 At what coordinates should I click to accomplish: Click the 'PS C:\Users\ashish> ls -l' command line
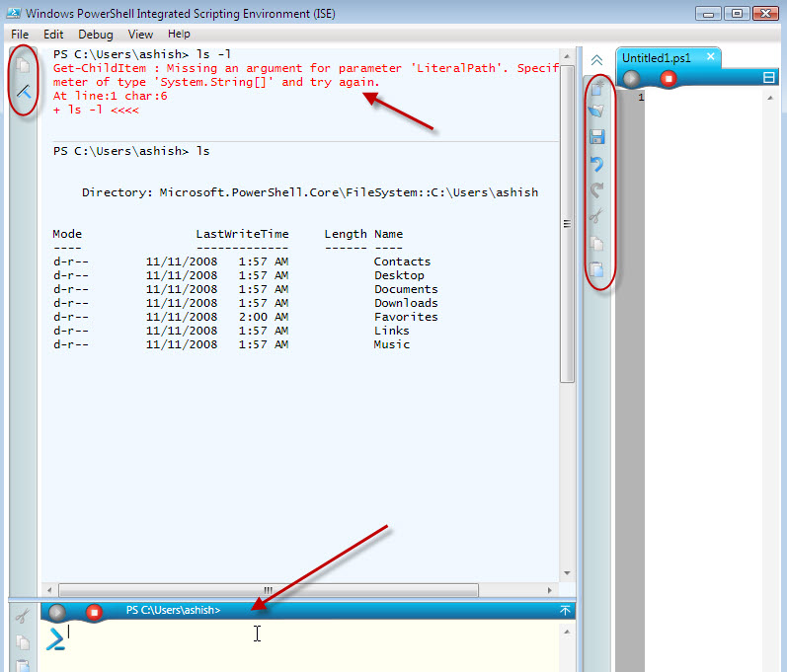point(141,54)
